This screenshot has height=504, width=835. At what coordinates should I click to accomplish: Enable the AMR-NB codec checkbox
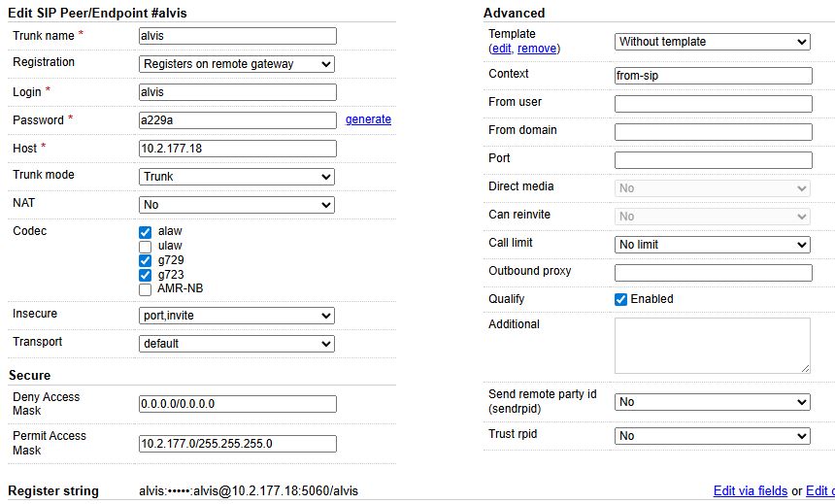pos(145,289)
